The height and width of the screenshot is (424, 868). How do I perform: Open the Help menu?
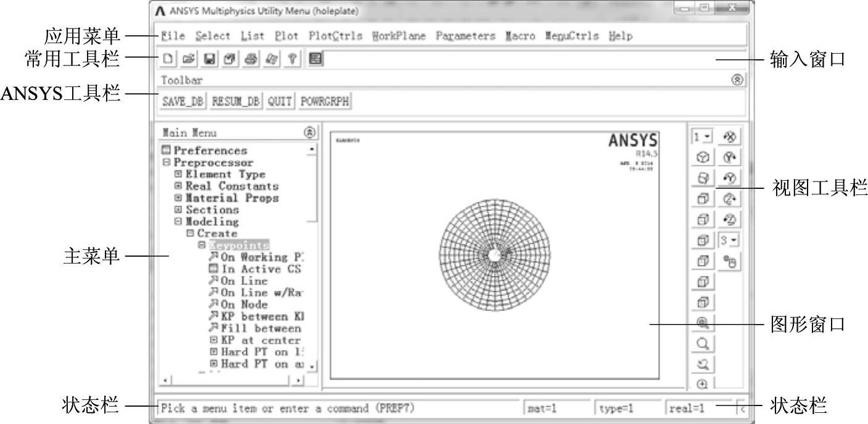[x=621, y=36]
